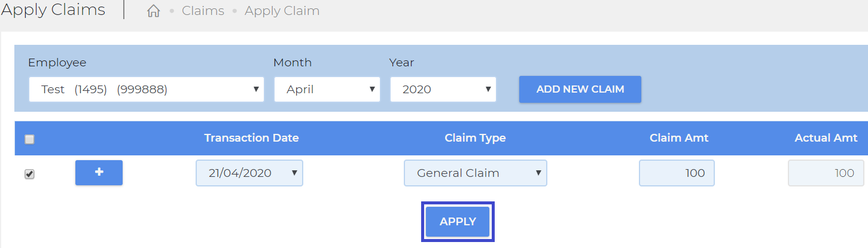Click the Transaction Date column header

(251, 138)
